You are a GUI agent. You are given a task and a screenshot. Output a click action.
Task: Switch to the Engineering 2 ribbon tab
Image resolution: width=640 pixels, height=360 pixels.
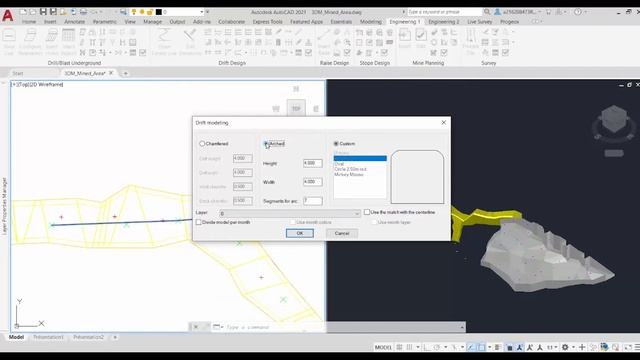coord(444,22)
